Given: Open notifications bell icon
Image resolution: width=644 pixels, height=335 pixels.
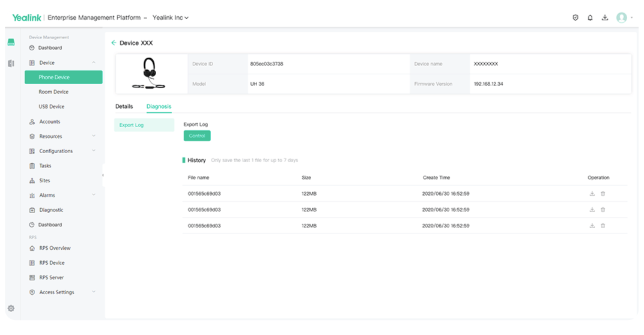Looking at the screenshot, I should tap(590, 17).
